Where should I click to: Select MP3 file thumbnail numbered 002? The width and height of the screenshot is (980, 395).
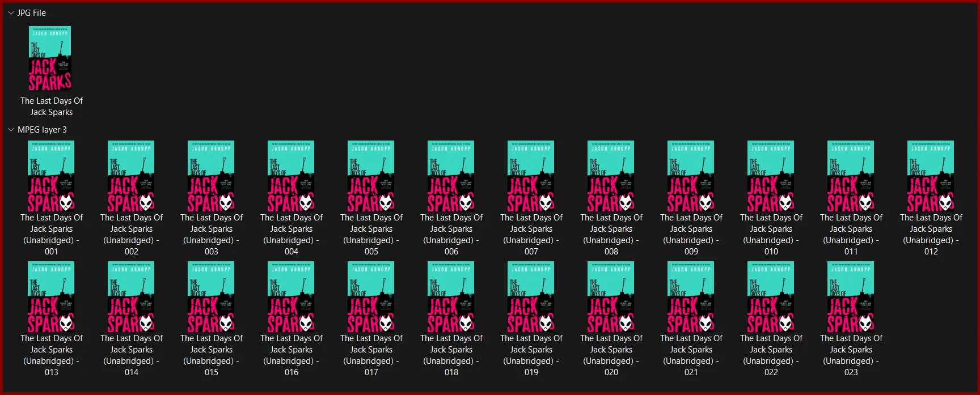(132, 176)
